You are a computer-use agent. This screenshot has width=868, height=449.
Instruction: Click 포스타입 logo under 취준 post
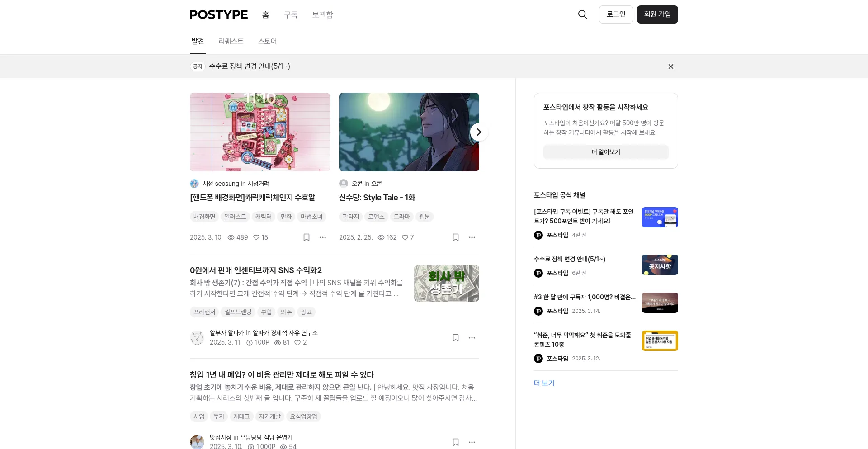(x=538, y=359)
